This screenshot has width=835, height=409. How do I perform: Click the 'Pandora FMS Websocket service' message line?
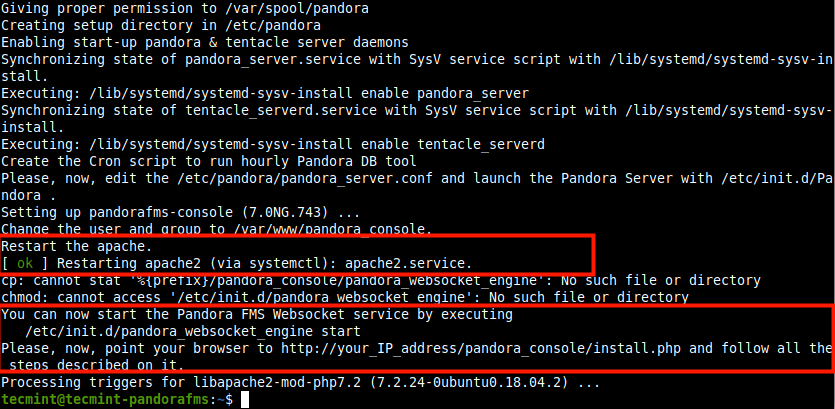(256, 314)
